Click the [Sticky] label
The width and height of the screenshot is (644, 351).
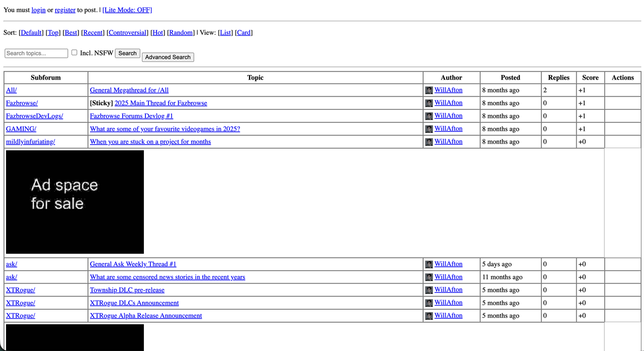click(x=101, y=103)
